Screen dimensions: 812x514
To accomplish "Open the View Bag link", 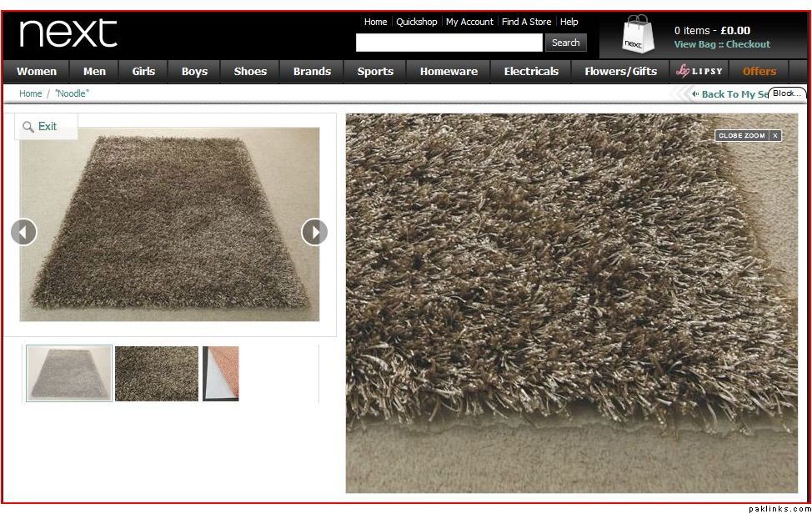I will [x=695, y=44].
